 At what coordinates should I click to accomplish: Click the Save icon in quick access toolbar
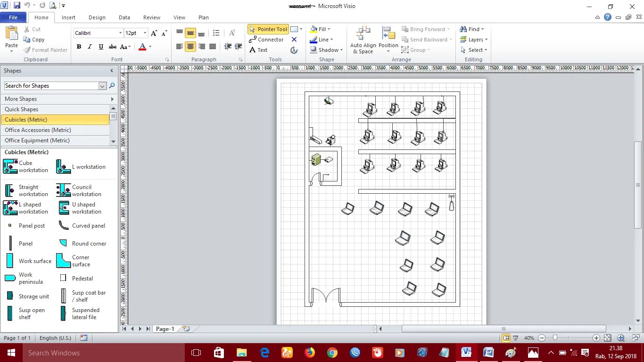tap(17, 6)
